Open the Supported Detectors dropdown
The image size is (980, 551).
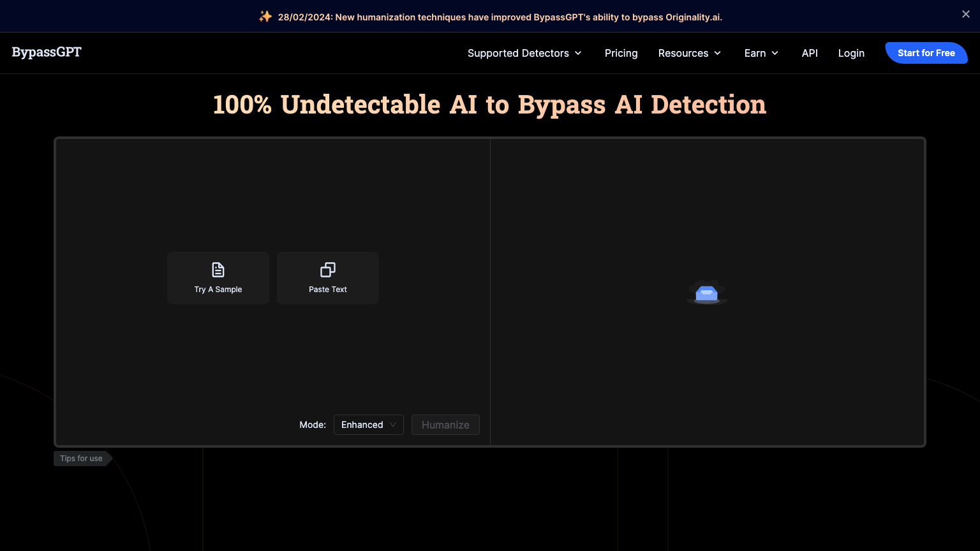tap(518, 53)
